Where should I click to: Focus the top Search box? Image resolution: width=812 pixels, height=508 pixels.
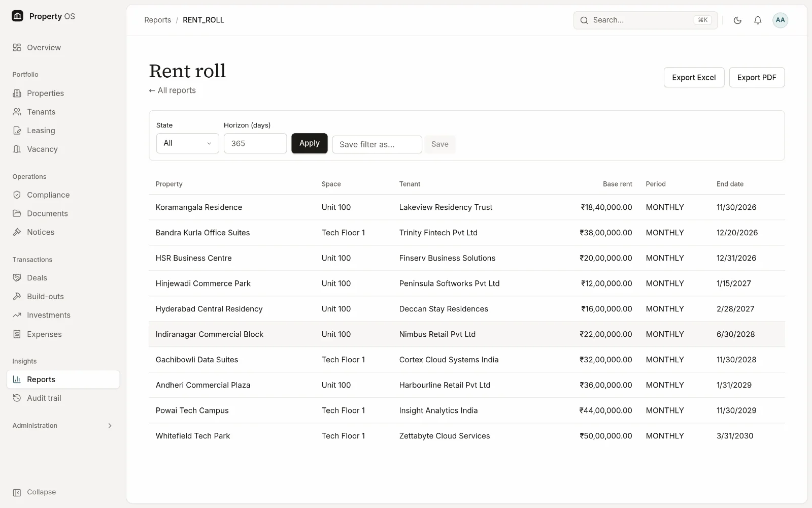pos(645,20)
